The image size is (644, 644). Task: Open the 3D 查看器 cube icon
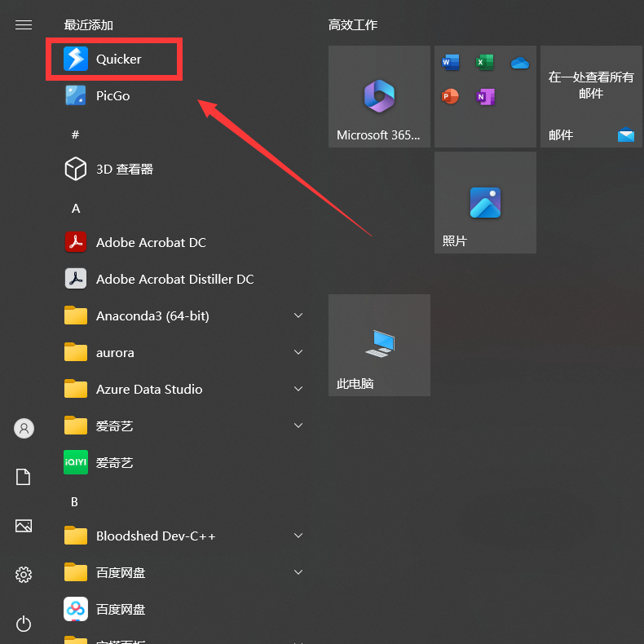(76, 169)
